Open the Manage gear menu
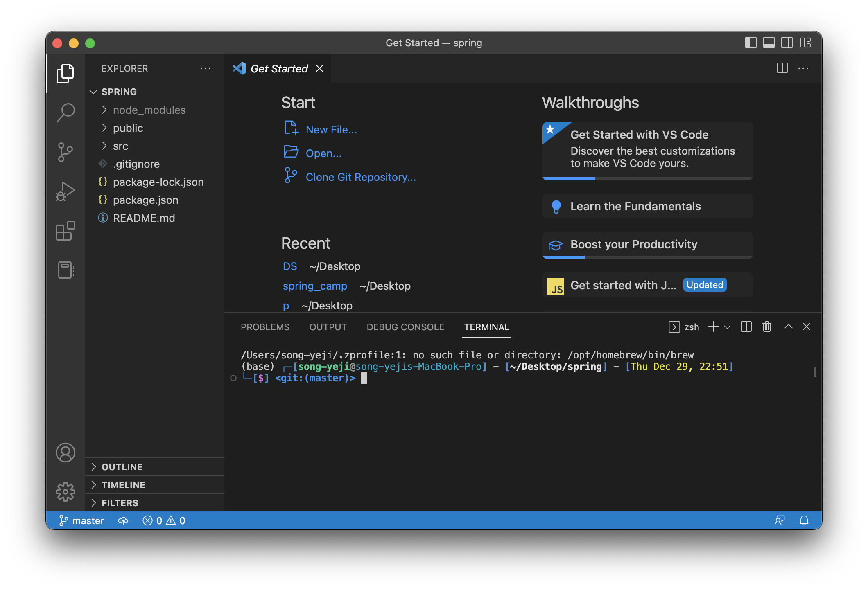868x590 pixels. [66, 491]
